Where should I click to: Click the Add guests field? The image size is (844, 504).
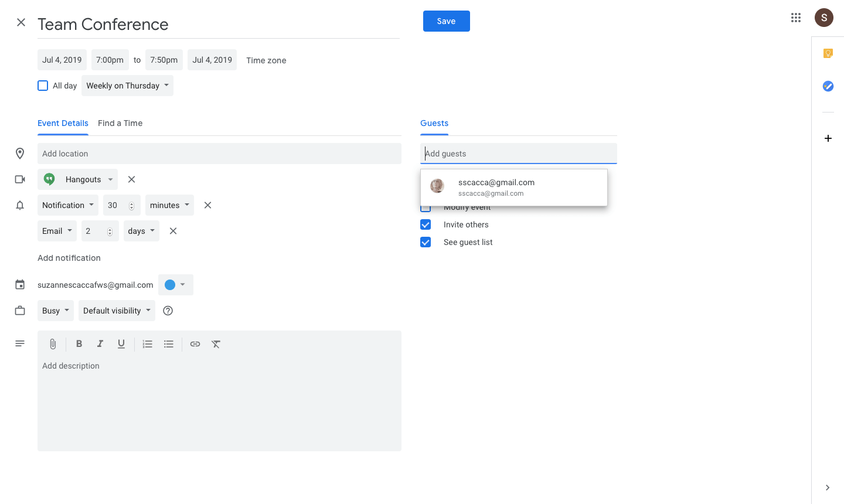519,154
